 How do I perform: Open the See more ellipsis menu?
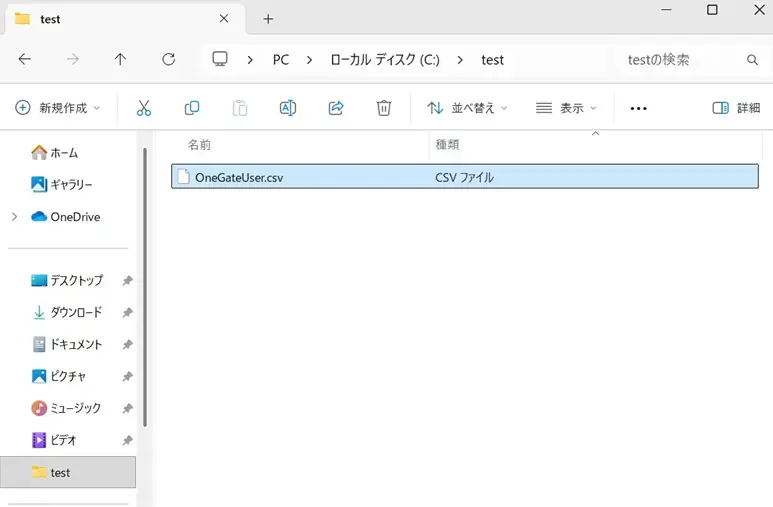click(x=638, y=108)
